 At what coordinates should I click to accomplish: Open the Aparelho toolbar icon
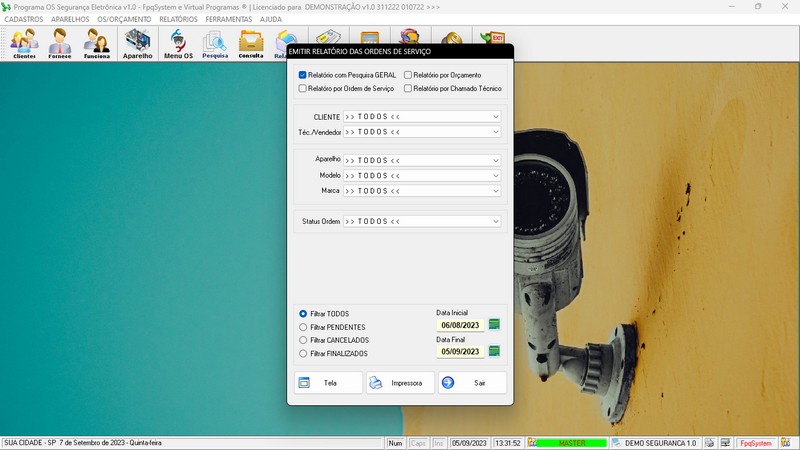137,43
